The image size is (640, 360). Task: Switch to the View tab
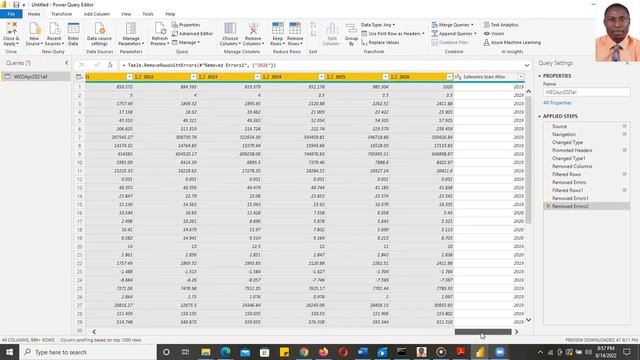point(126,14)
